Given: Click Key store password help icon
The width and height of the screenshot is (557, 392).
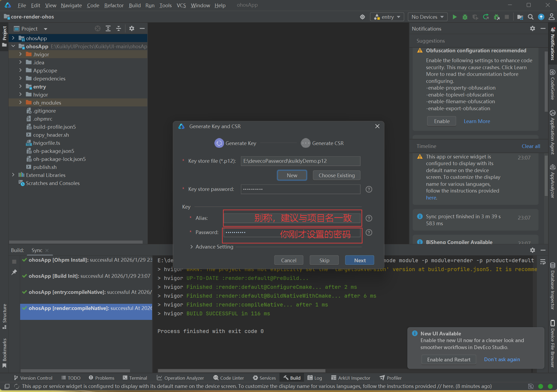Looking at the screenshot, I should pos(369,189).
